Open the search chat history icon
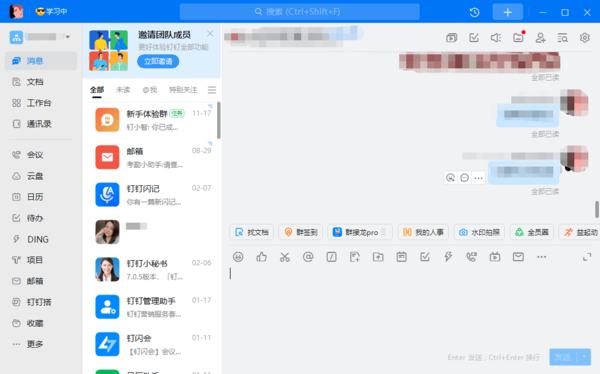 pos(562,38)
